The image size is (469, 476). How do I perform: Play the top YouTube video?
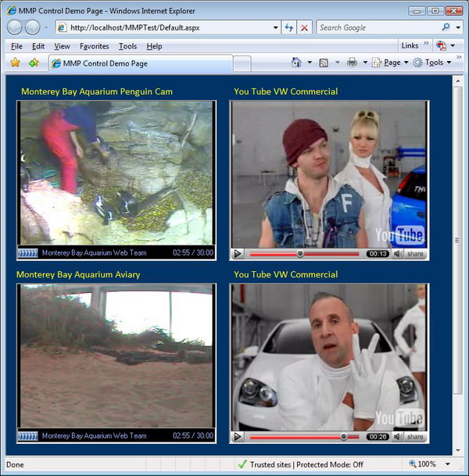pos(238,254)
